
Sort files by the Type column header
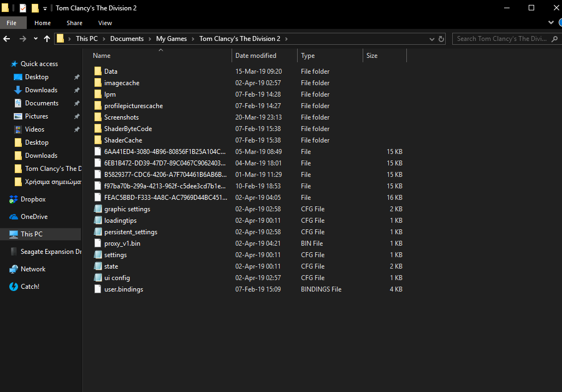[x=308, y=56]
